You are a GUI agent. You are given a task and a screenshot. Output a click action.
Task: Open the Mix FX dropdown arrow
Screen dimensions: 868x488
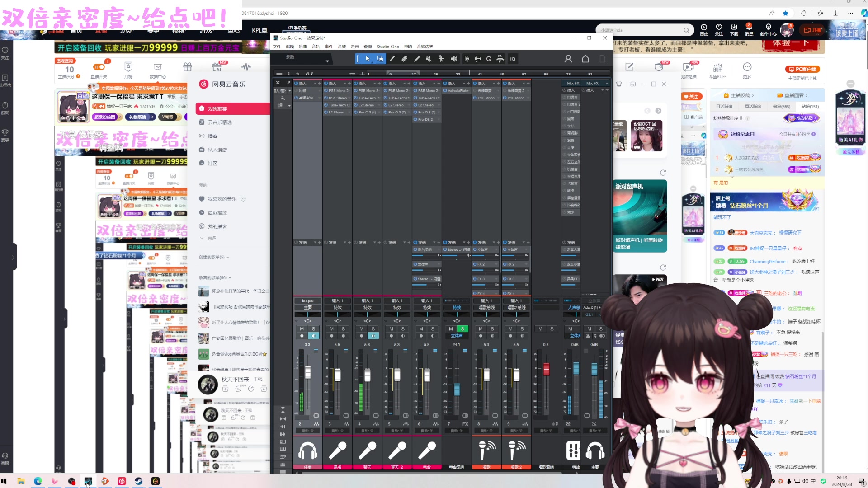607,83
